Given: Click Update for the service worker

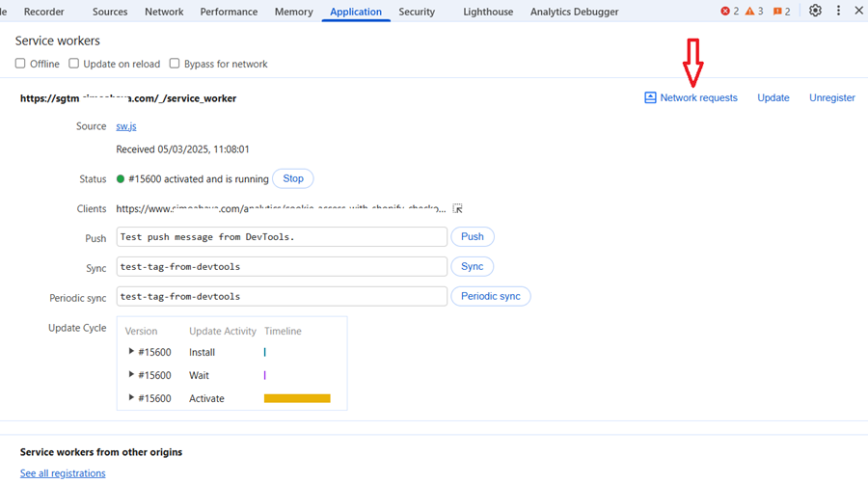Looking at the screenshot, I should click(x=773, y=98).
